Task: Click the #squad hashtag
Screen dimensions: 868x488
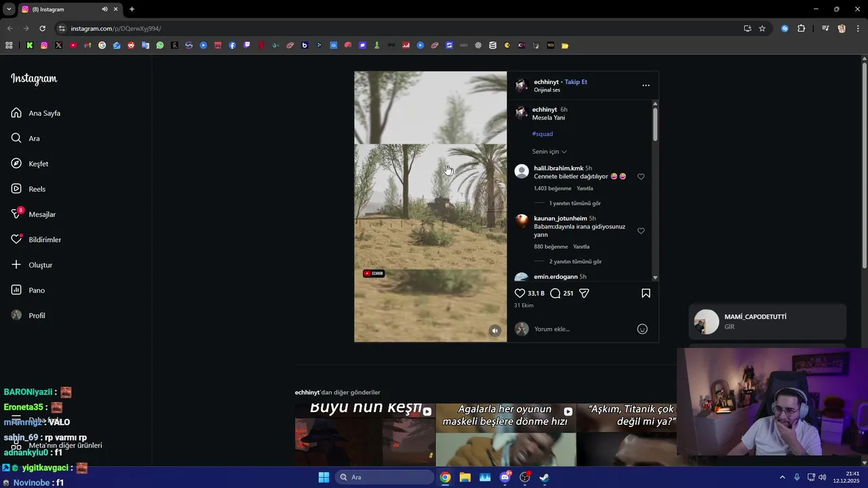Action: pyautogui.click(x=542, y=134)
